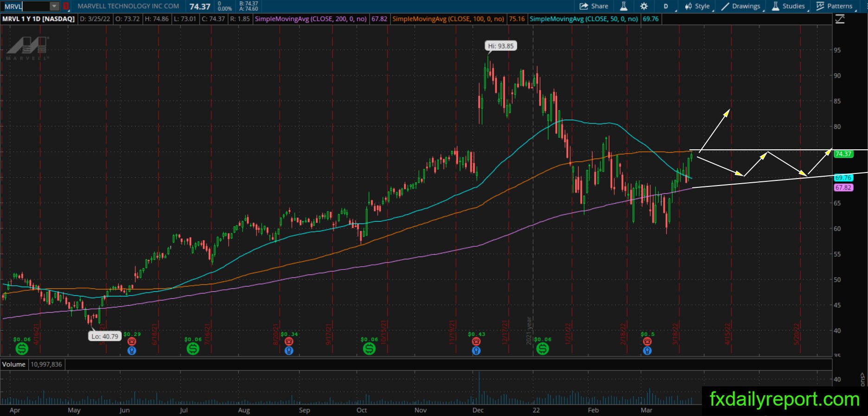Click the bid quote B: 74.37
868x416 pixels.
(x=249, y=3)
